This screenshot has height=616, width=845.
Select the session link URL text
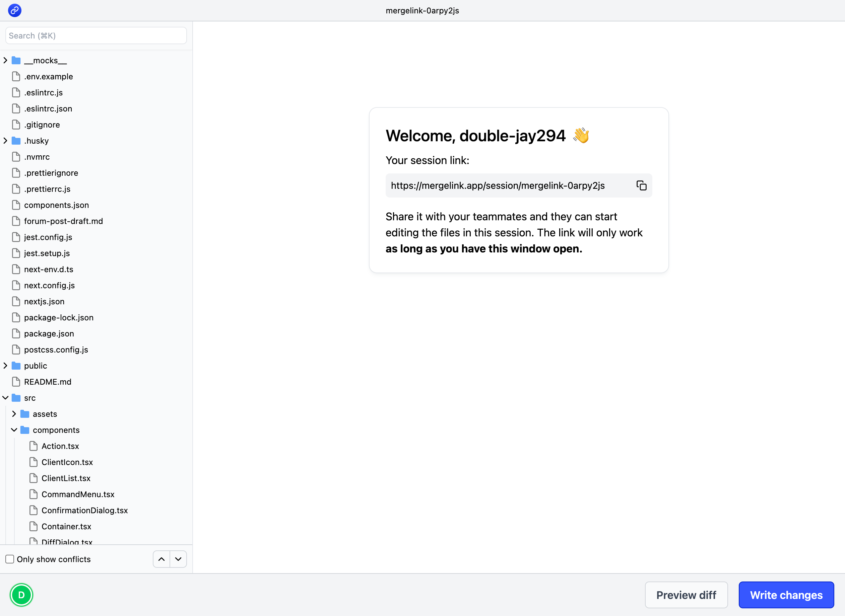coord(497,186)
